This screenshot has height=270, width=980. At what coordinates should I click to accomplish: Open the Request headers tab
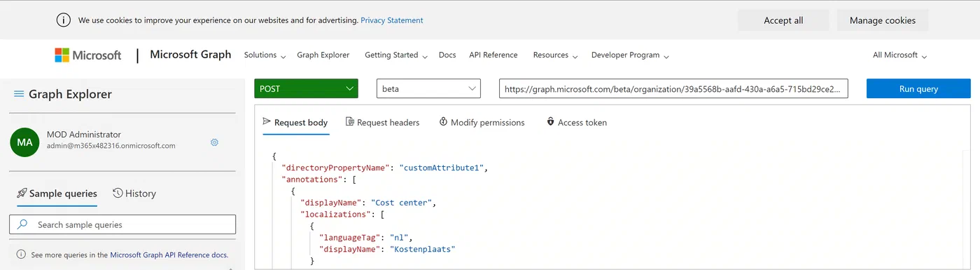pos(383,122)
